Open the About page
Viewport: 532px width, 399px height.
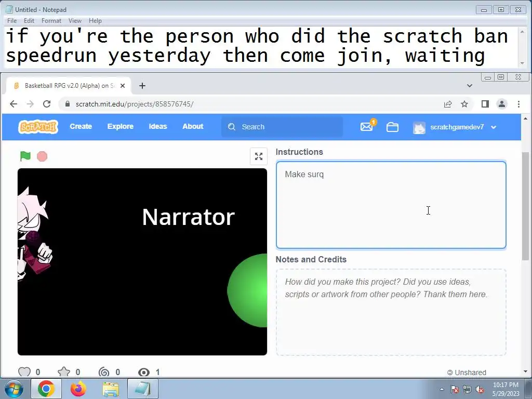coord(193,126)
